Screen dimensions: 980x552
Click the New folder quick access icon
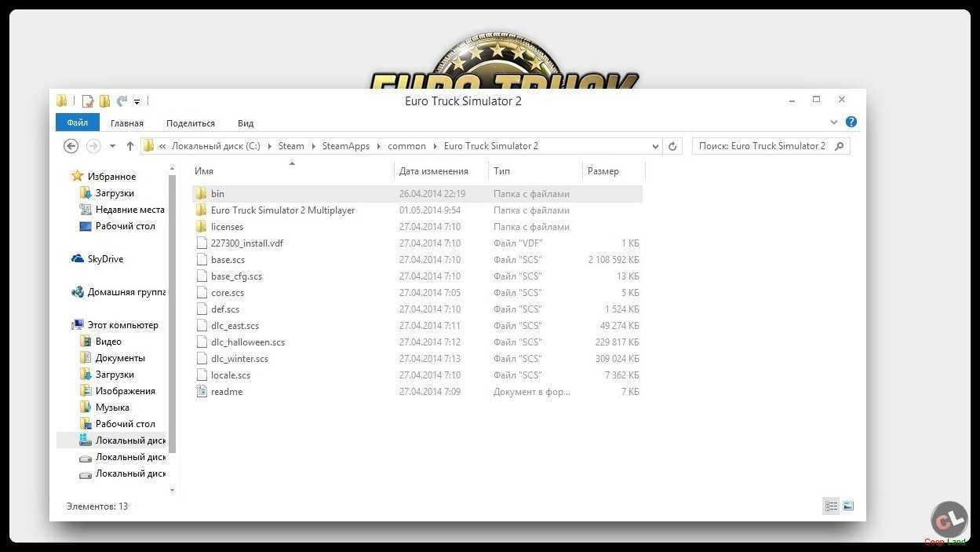pyautogui.click(x=104, y=101)
